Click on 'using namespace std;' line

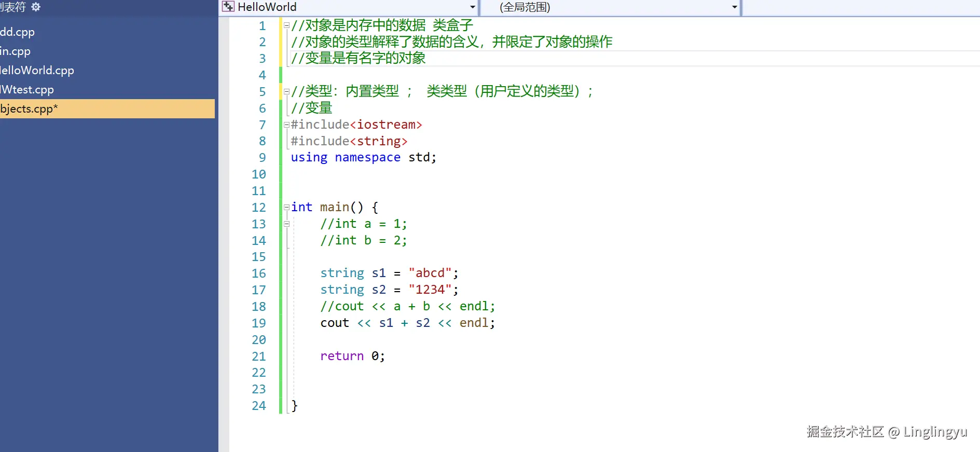pyautogui.click(x=364, y=157)
